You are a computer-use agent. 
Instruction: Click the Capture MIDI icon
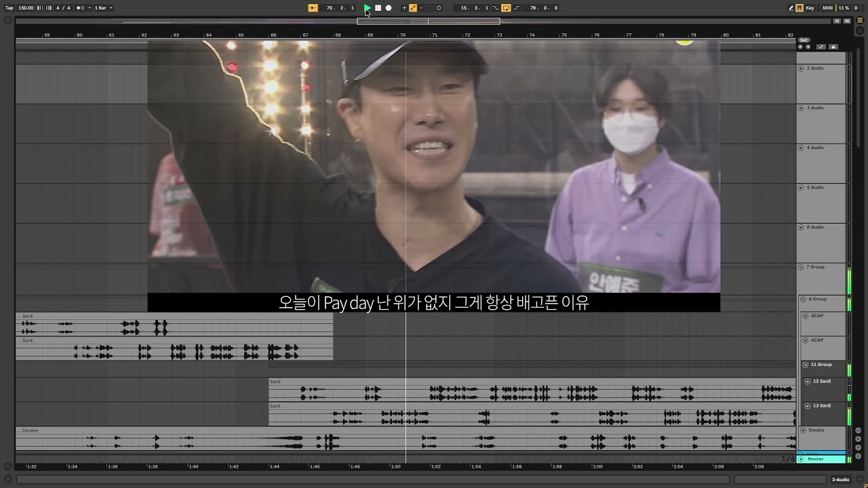click(x=430, y=8)
